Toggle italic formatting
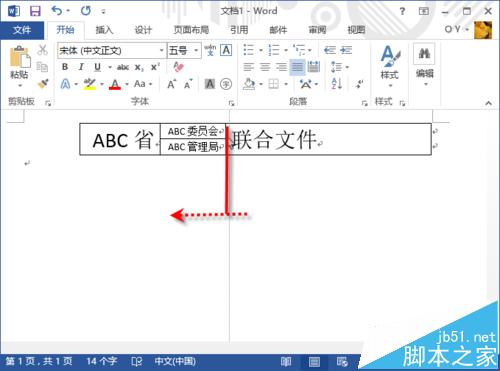500x371 pixels. 81,67
